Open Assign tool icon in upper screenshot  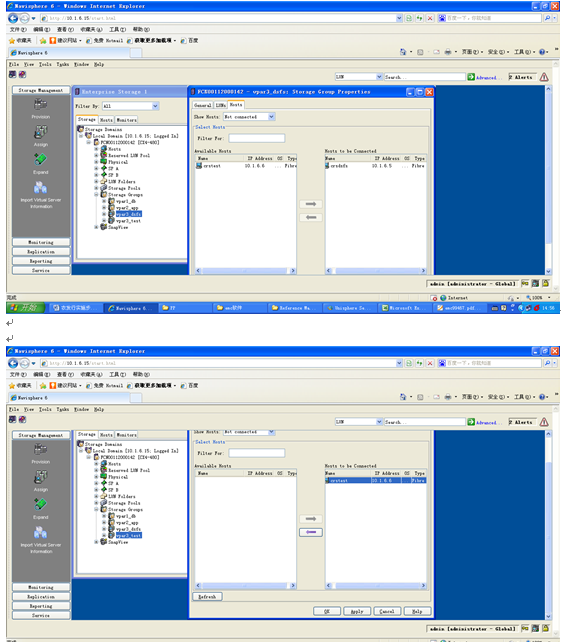40,132
